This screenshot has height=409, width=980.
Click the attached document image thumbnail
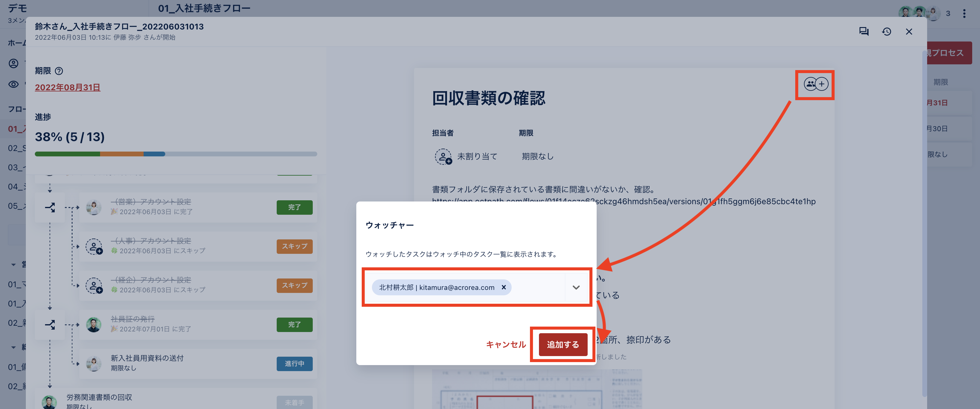click(537, 389)
